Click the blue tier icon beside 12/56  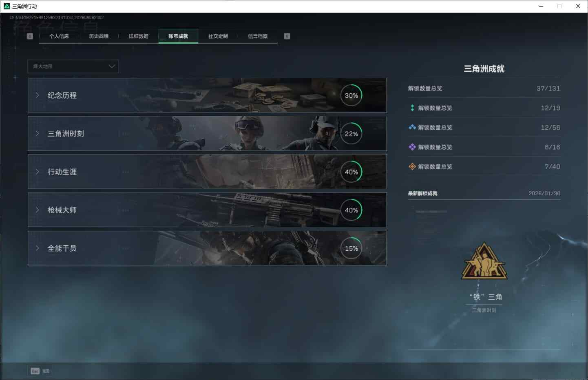tap(412, 128)
